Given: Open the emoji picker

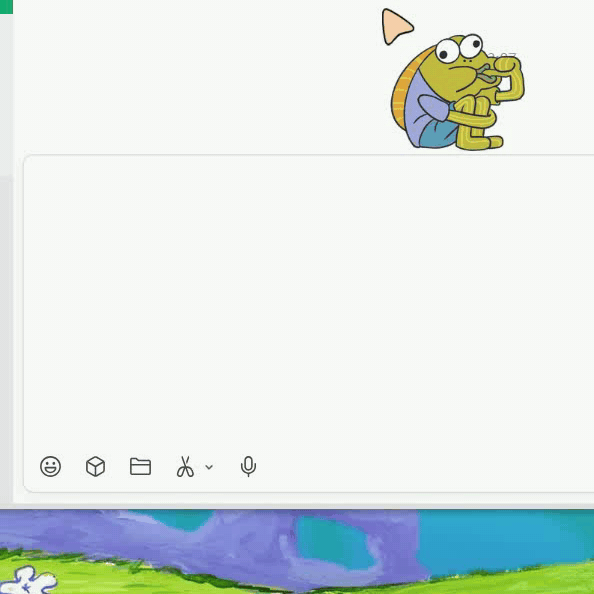Looking at the screenshot, I should pyautogui.click(x=50, y=466).
